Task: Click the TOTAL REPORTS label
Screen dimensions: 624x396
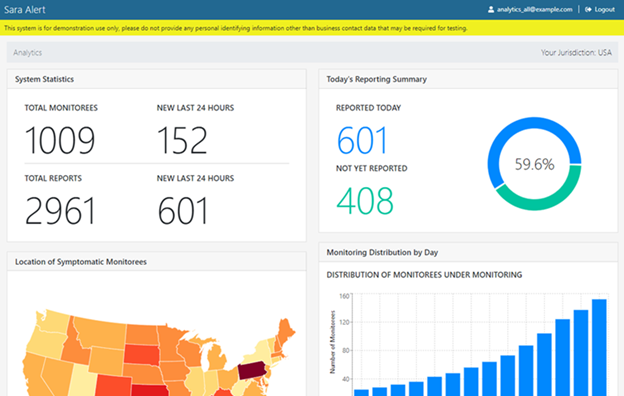Action: click(x=53, y=178)
